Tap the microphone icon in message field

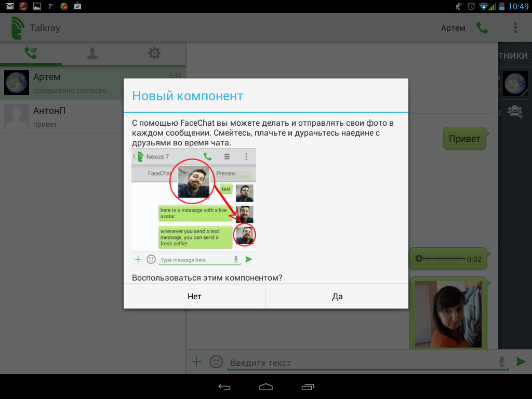tap(502, 362)
